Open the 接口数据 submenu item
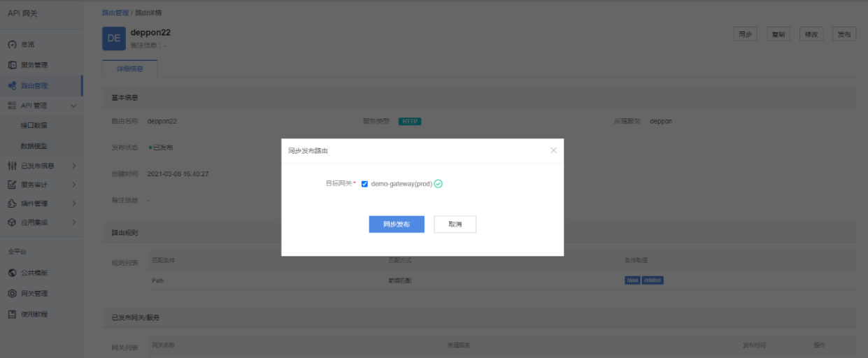868x358 pixels. tap(34, 126)
